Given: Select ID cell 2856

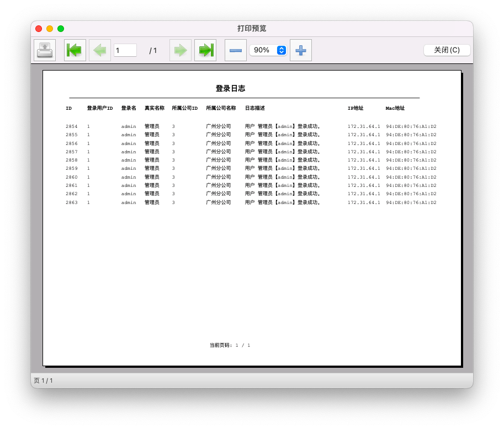Looking at the screenshot, I should click(72, 143).
